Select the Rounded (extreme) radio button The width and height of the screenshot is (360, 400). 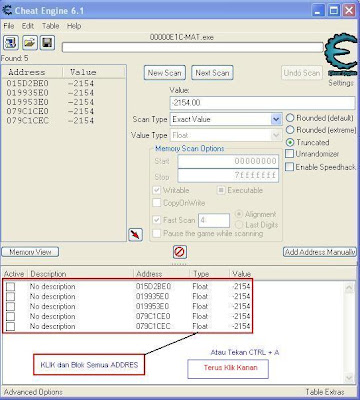click(x=290, y=130)
